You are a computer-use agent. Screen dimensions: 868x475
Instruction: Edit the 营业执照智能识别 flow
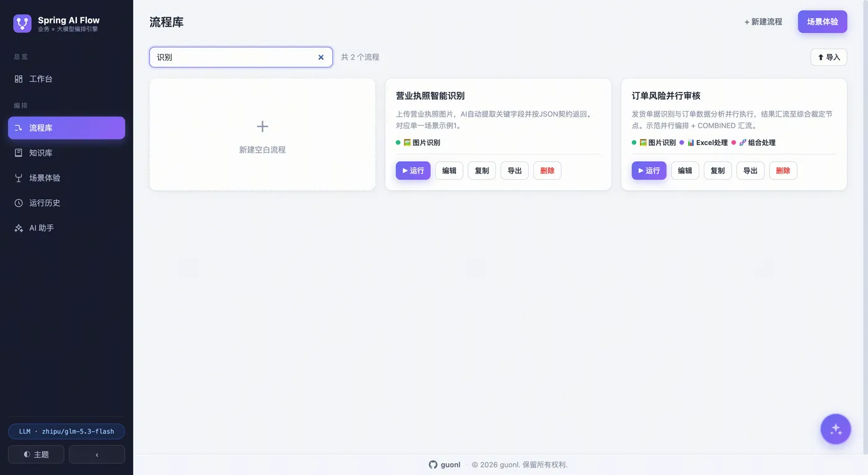pyautogui.click(x=449, y=171)
